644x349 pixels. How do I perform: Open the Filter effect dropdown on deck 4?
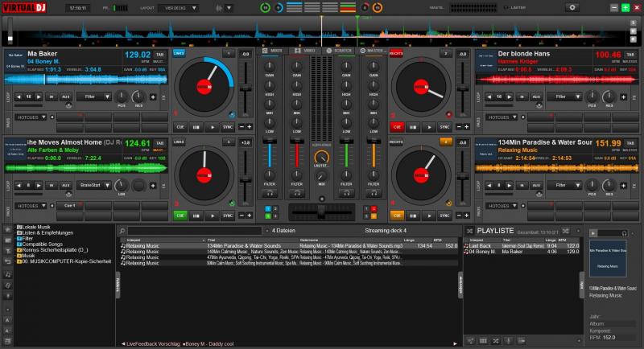coord(565,186)
